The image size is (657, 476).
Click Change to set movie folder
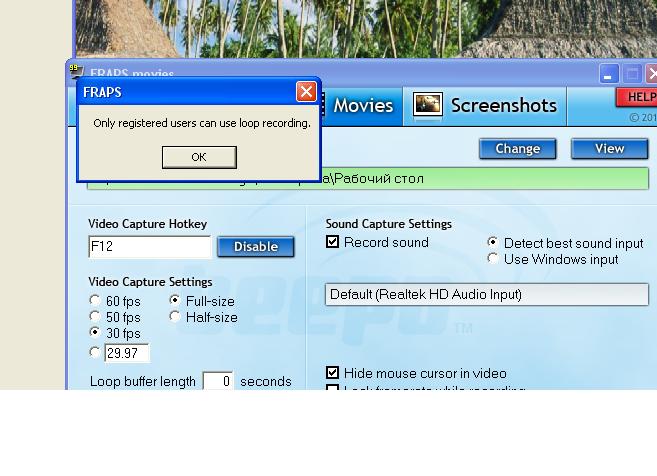(517, 149)
